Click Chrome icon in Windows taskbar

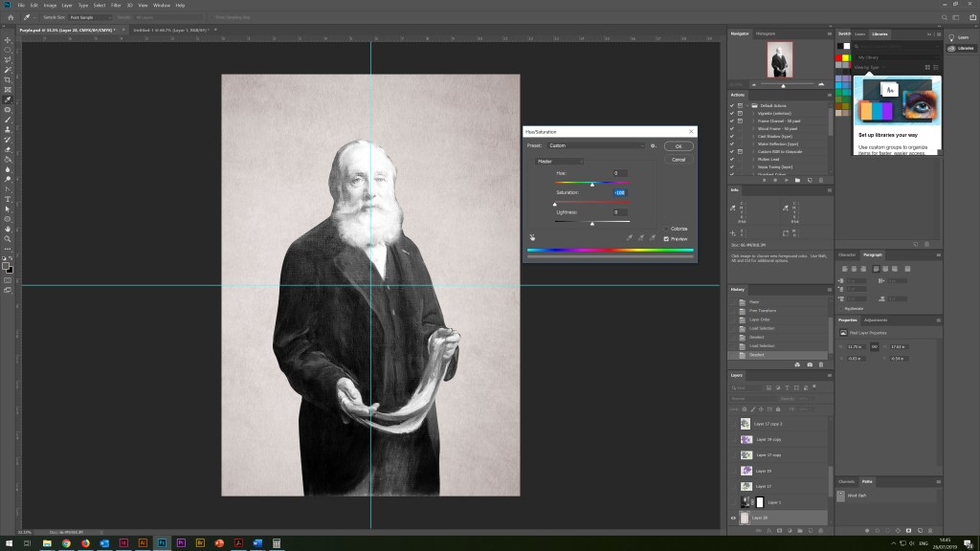(x=66, y=542)
